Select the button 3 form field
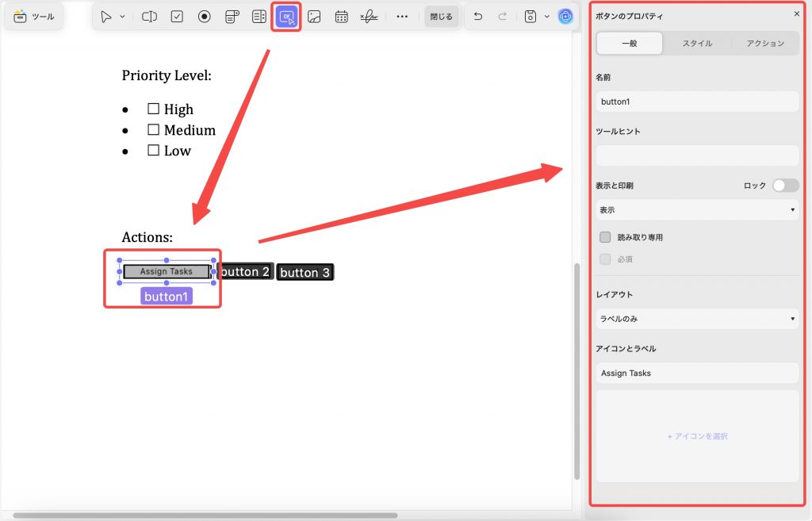812x521 pixels. pyautogui.click(x=304, y=273)
